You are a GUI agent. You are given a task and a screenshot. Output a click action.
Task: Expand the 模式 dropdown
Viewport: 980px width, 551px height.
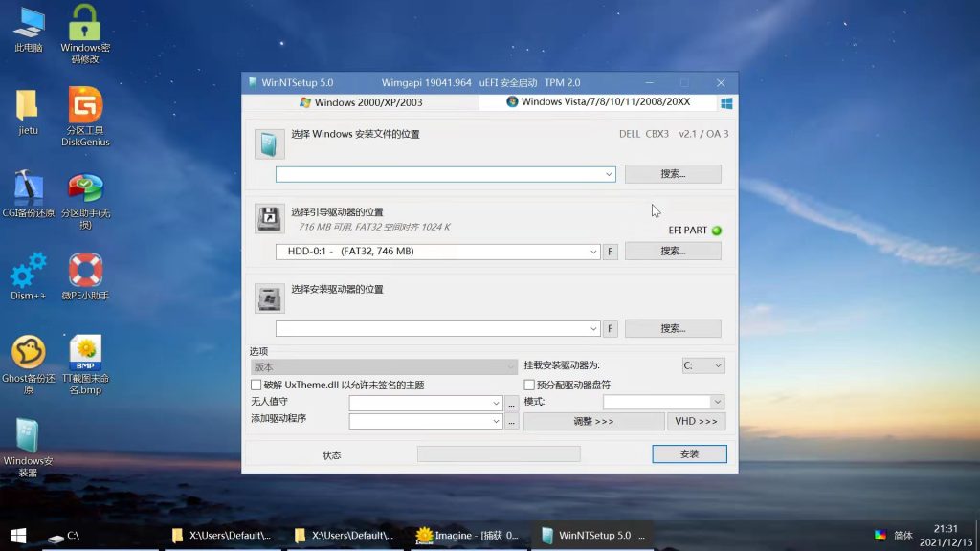718,402
